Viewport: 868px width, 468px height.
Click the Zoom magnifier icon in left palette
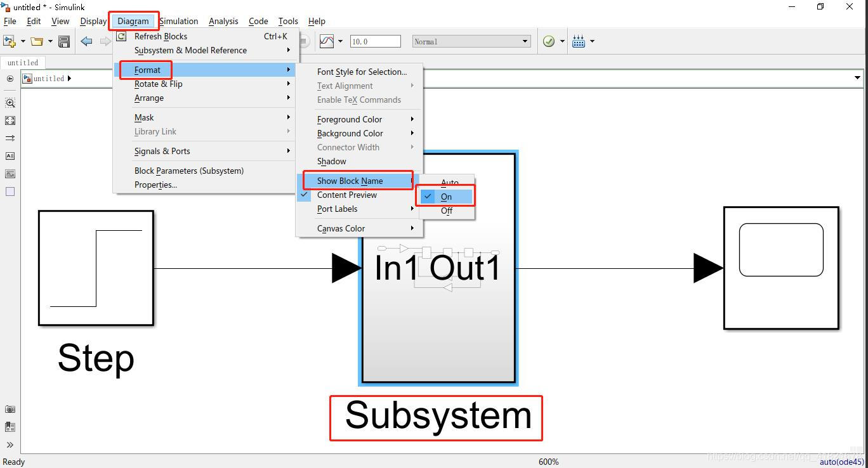pyautogui.click(x=10, y=102)
